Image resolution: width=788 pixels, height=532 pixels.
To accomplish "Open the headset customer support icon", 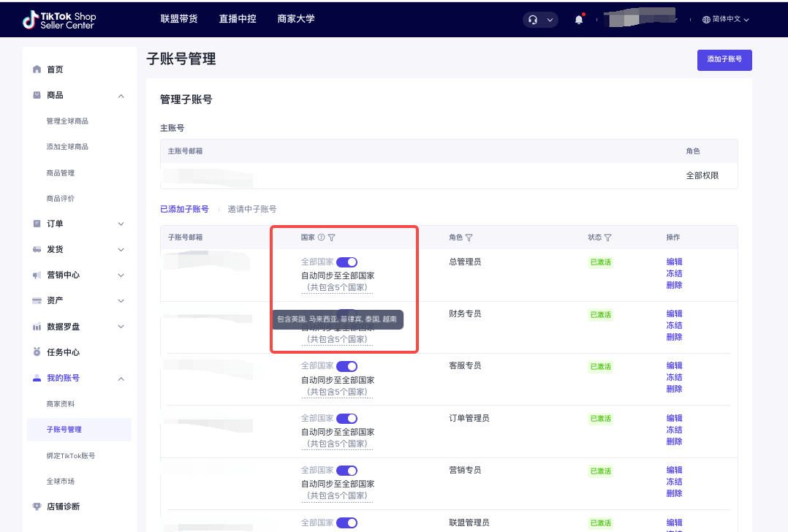I will [533, 20].
